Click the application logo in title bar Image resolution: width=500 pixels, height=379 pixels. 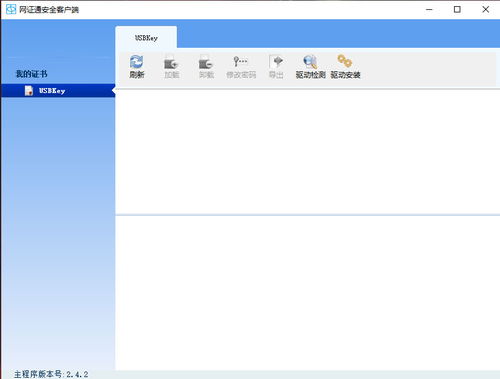pos(11,9)
